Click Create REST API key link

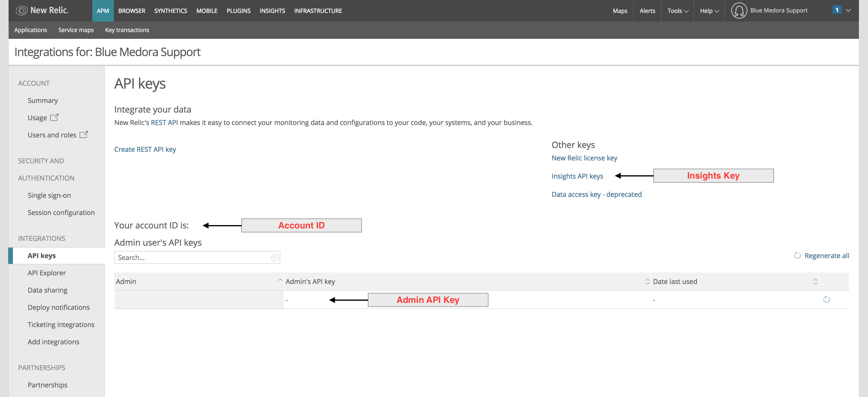click(x=145, y=149)
